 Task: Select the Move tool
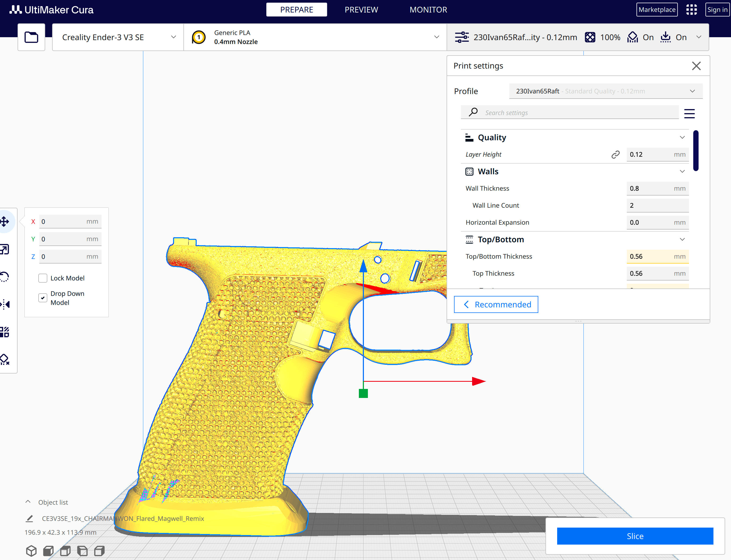5,221
